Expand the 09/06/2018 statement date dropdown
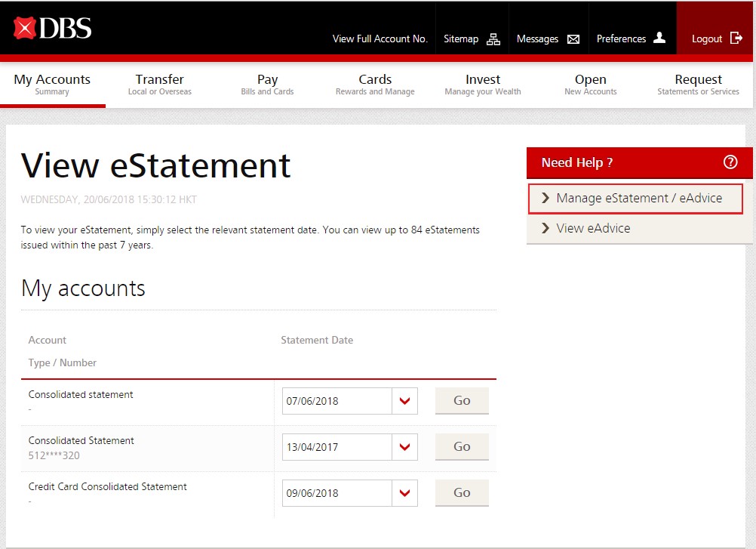 (405, 493)
